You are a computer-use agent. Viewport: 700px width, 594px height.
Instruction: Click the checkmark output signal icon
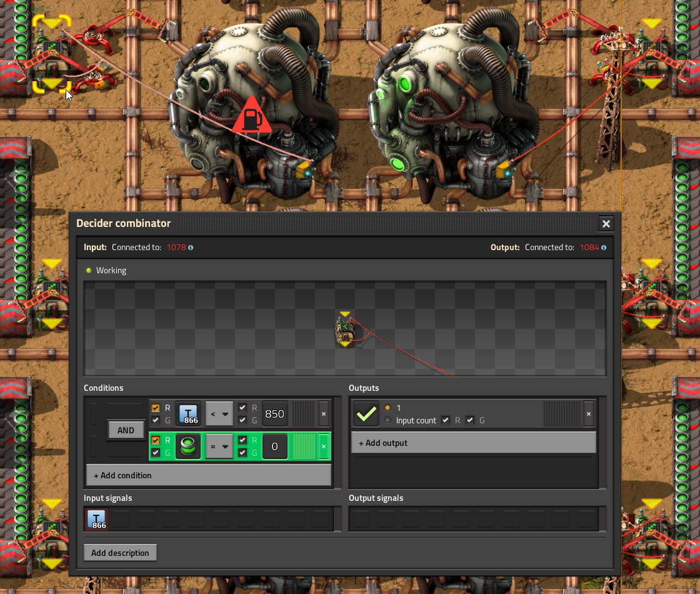click(366, 414)
